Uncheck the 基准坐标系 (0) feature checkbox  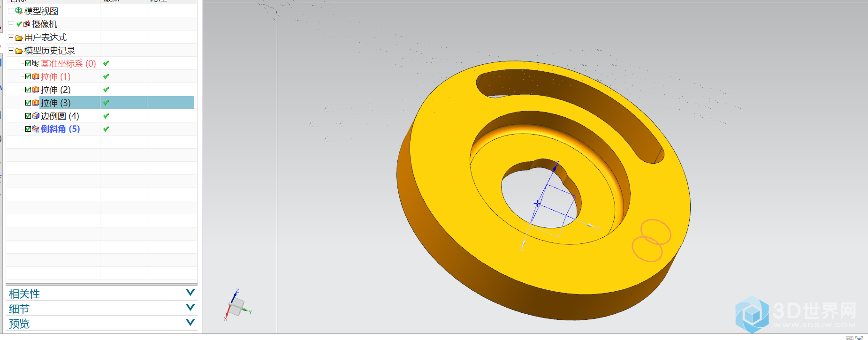tap(28, 63)
